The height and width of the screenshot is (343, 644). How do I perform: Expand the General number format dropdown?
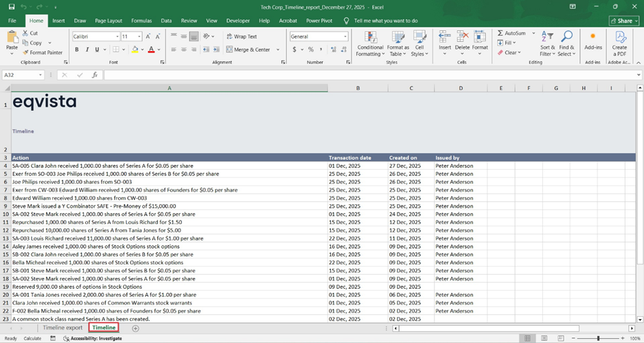(x=345, y=36)
